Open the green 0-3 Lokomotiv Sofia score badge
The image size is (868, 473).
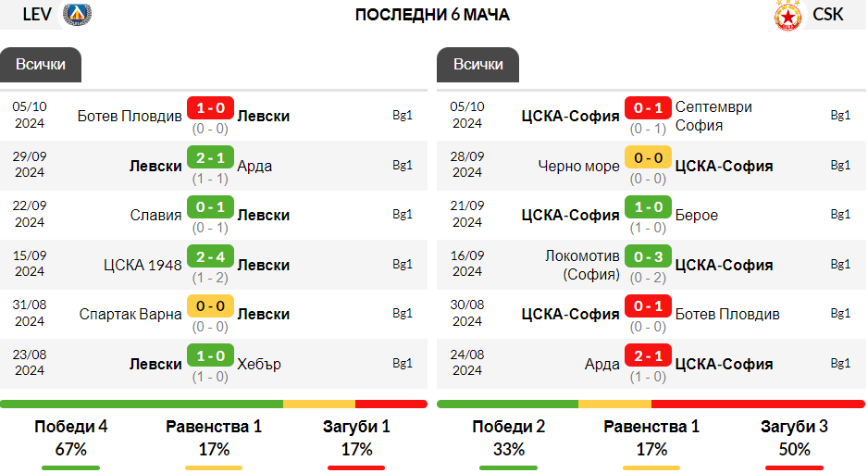point(649,257)
